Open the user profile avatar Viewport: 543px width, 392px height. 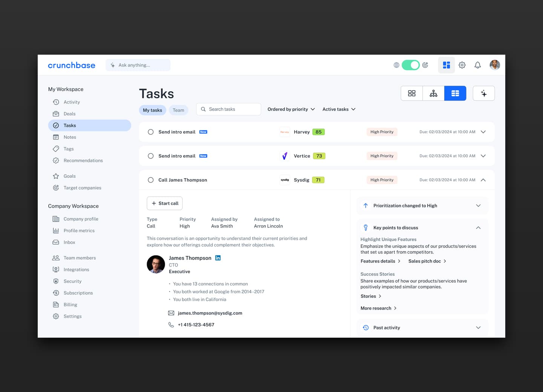tap(495, 65)
